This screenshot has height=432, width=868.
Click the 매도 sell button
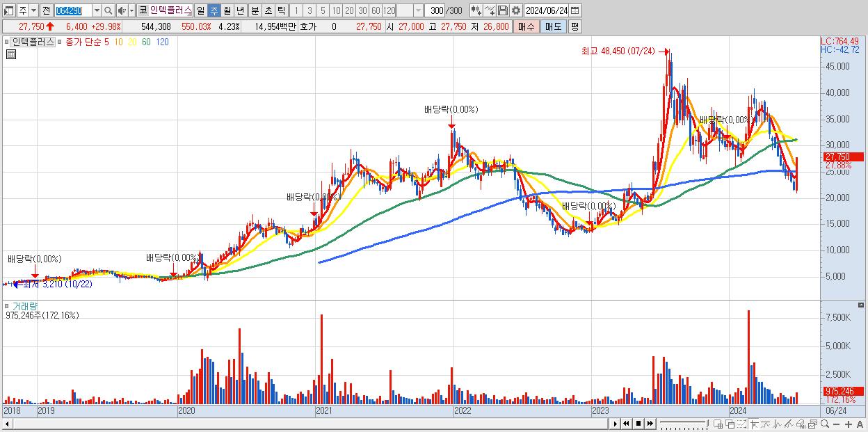(553, 26)
